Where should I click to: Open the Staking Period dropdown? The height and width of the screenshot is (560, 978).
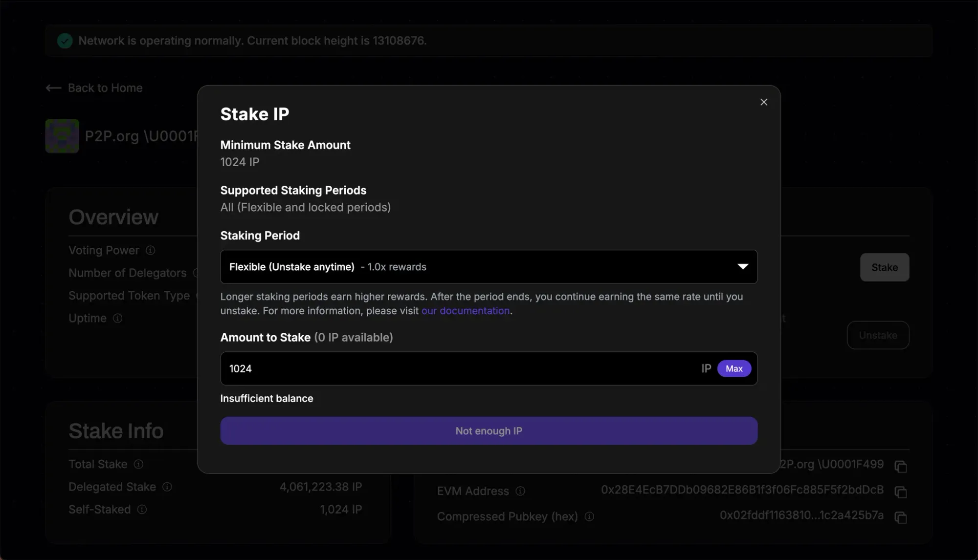coord(488,267)
